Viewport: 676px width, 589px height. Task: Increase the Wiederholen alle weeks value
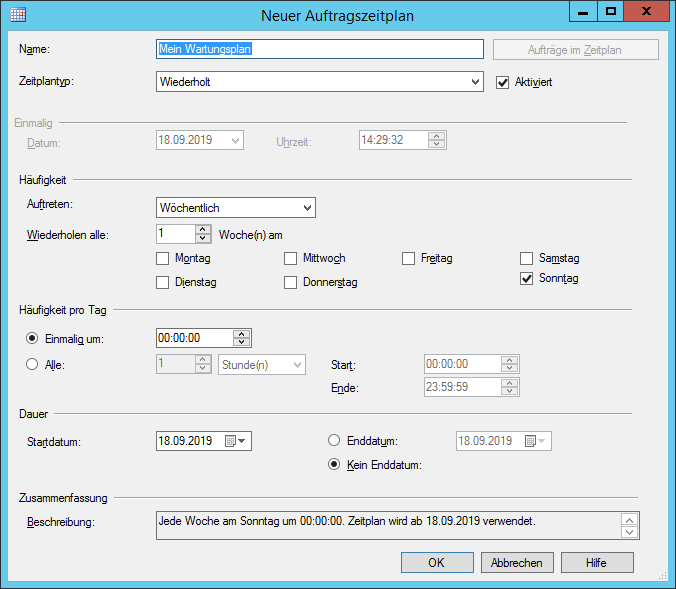point(203,229)
